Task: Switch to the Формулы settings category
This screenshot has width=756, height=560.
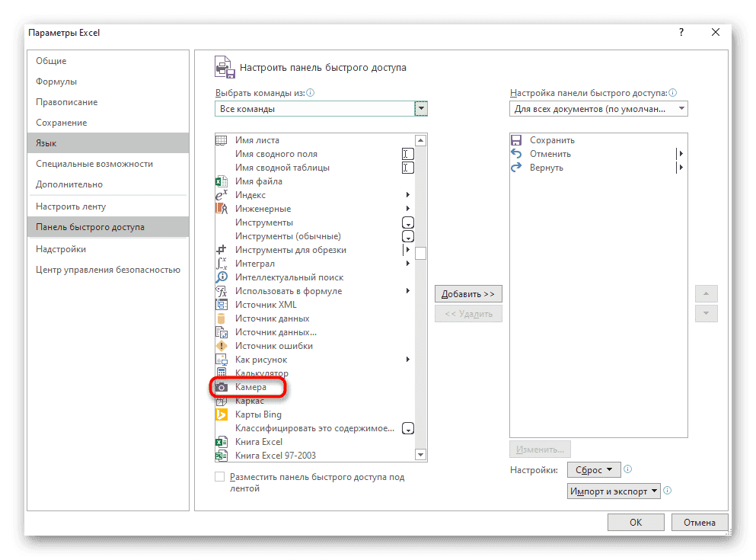Action: tap(56, 82)
